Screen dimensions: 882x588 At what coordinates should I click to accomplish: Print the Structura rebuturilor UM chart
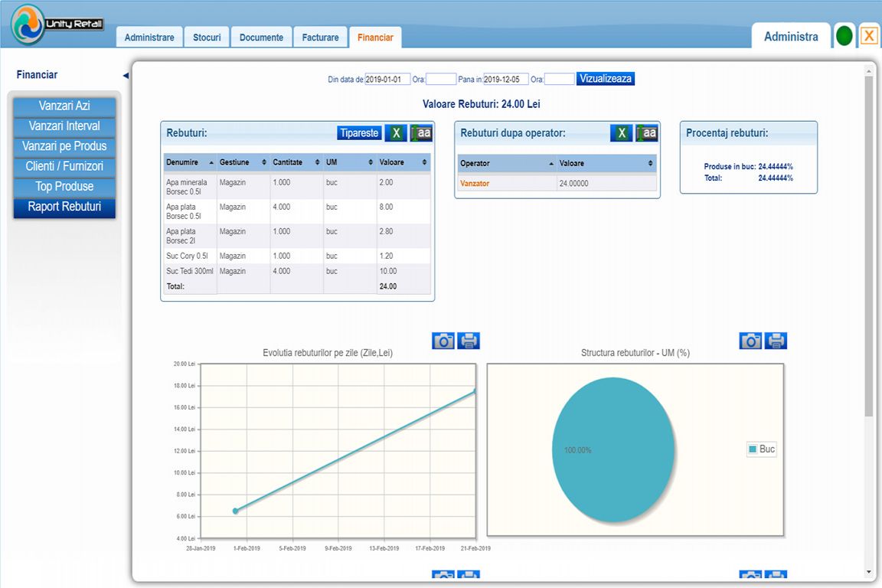(776, 341)
